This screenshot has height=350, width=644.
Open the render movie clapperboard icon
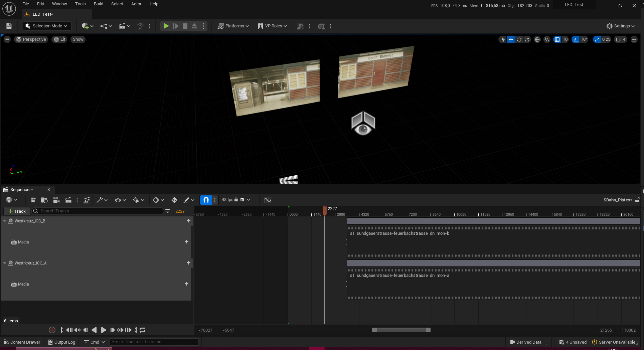coord(68,200)
